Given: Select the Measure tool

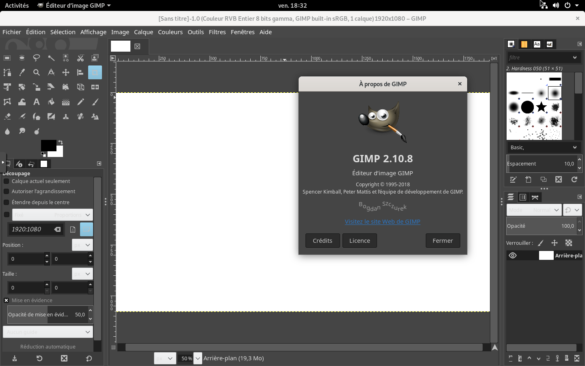Looking at the screenshot, I should click(51, 72).
